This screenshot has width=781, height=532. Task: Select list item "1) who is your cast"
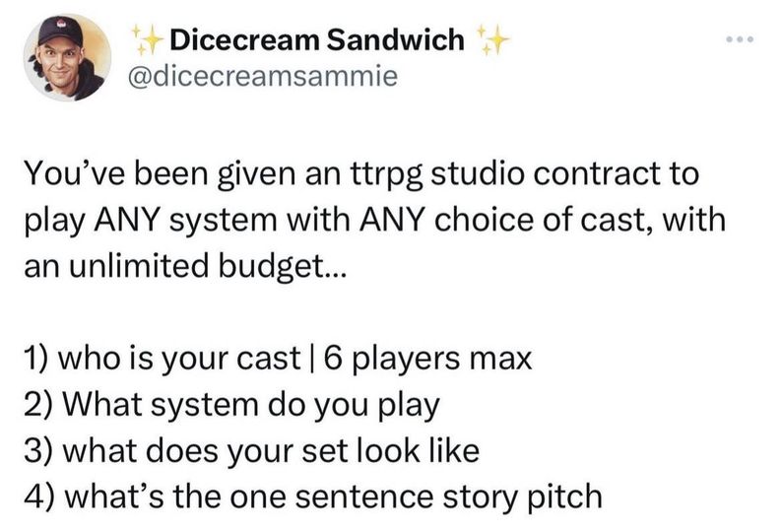(x=163, y=360)
